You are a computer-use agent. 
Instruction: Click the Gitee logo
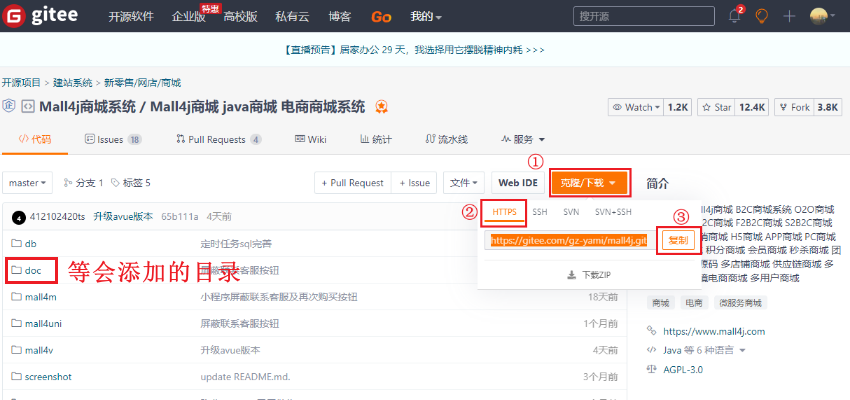pyautogui.click(x=40, y=15)
